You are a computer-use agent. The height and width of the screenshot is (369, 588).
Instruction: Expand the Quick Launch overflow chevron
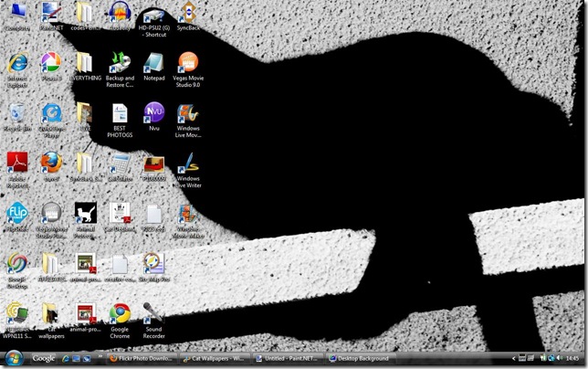point(100,356)
